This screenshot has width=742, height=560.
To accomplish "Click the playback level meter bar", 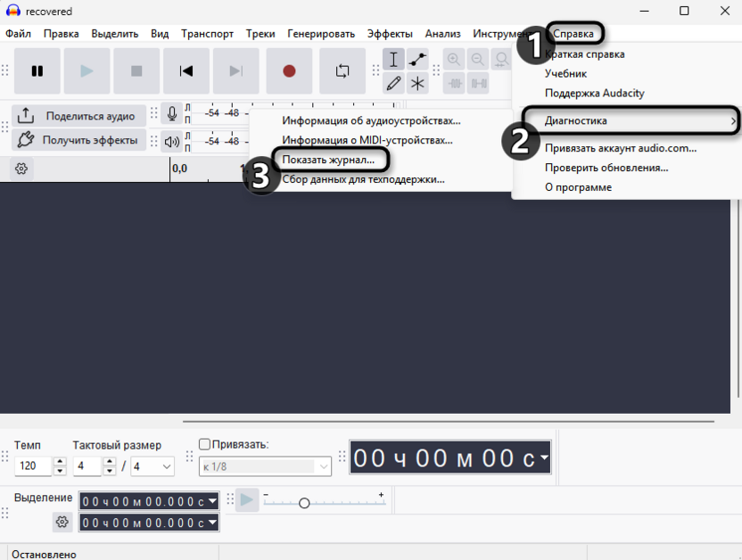I will tap(220, 141).
